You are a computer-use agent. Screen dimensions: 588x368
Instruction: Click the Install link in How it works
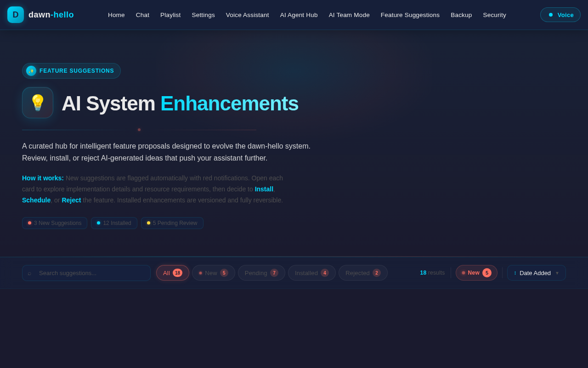pos(264,189)
